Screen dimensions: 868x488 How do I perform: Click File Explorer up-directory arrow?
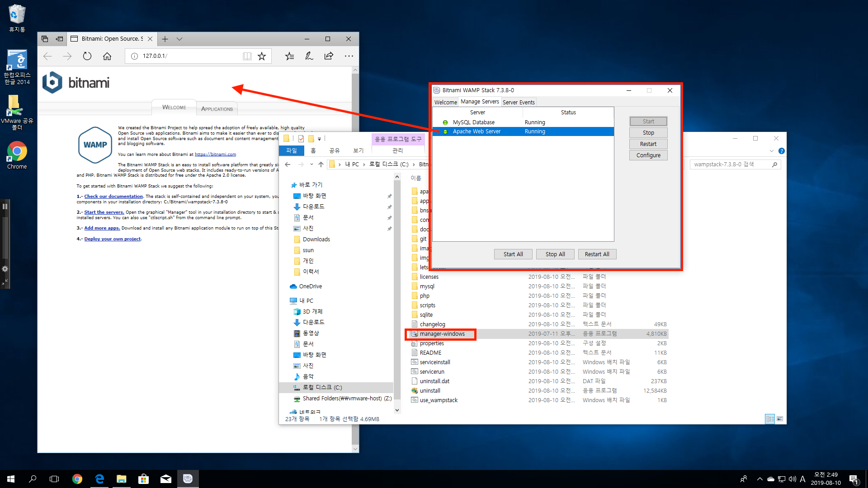pyautogui.click(x=321, y=164)
